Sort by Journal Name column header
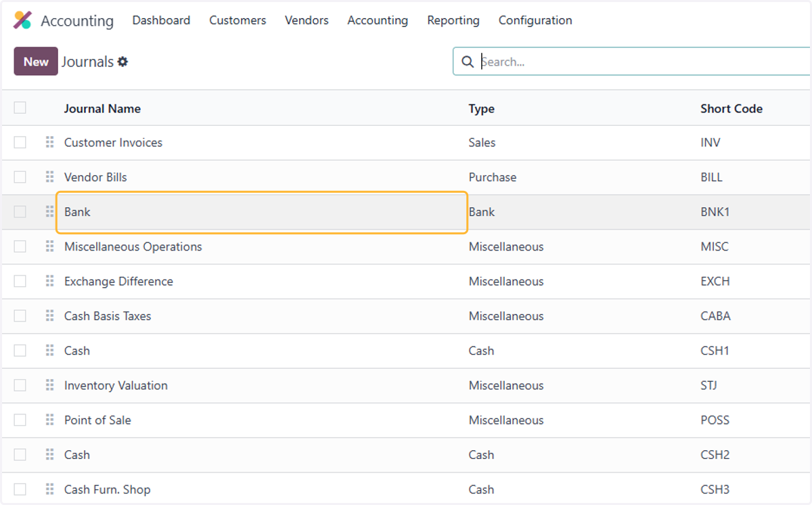The height and width of the screenshot is (505, 812). click(102, 108)
